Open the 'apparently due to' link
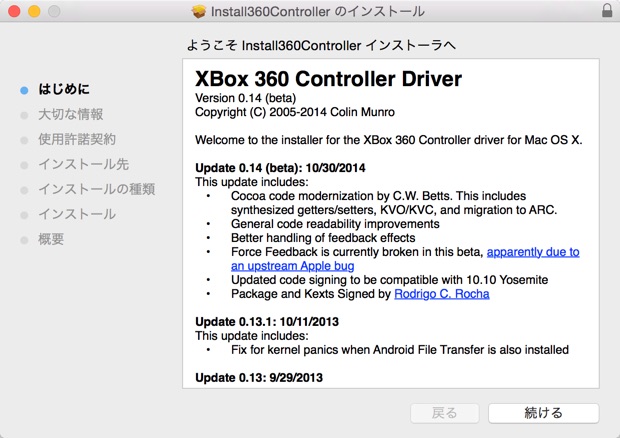620x438 pixels. [x=533, y=252]
